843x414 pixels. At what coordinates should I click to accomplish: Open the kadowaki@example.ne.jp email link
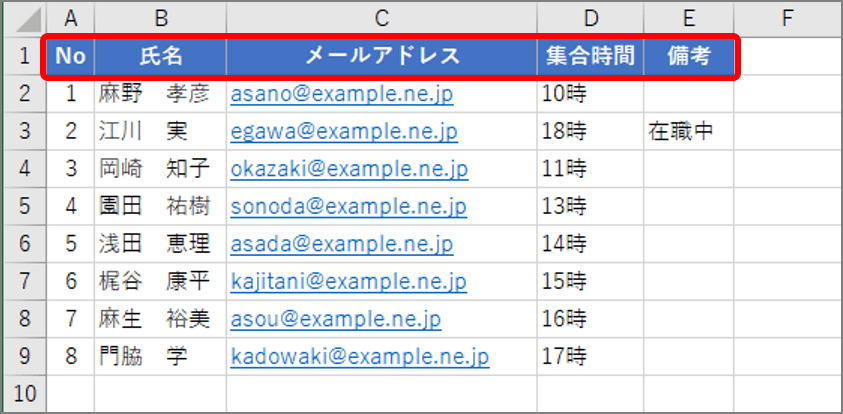360,356
